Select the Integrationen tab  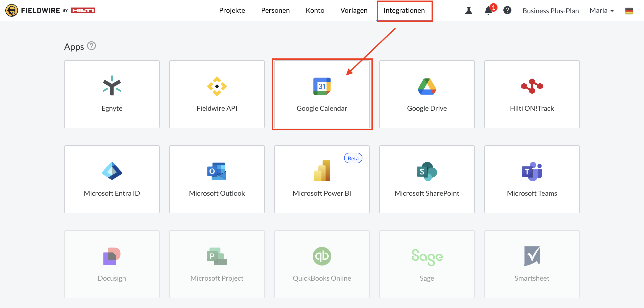tap(404, 10)
